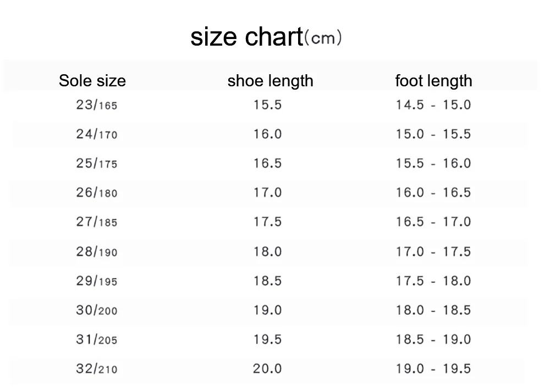Click the shoe length value 15.5
550x392 pixels.
(x=267, y=104)
